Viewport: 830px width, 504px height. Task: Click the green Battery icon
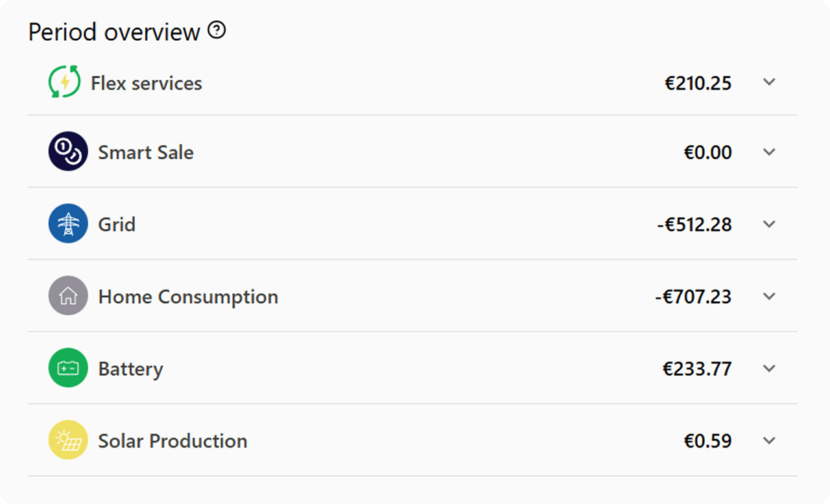(68, 368)
